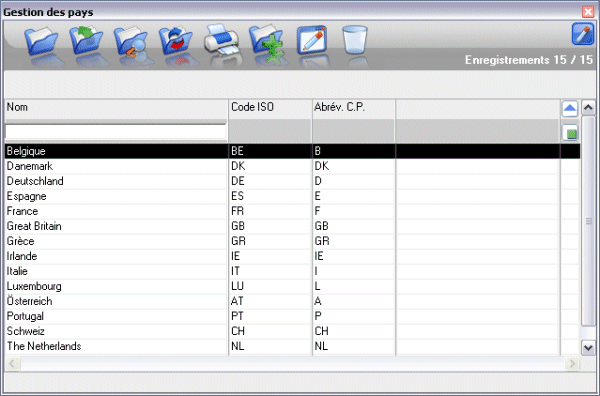This screenshot has height=396, width=600.
Task: Click the edit record pencil icon
Action: tap(312, 40)
